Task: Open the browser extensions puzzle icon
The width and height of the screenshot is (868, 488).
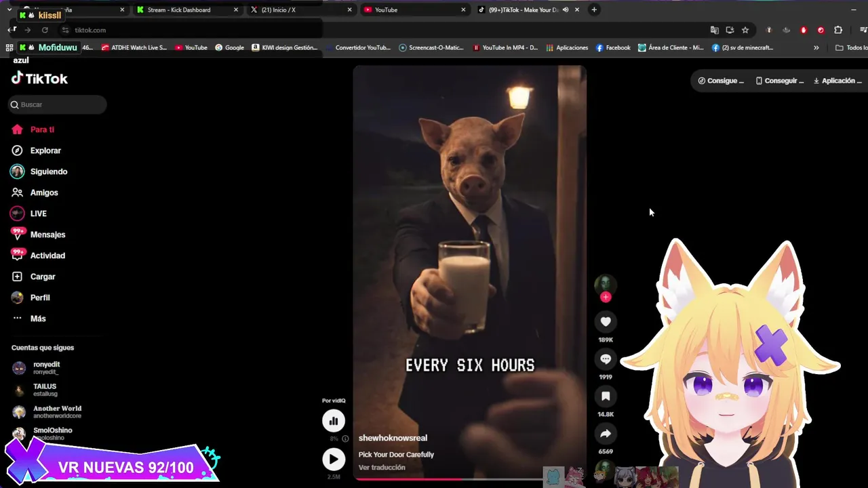Action: (x=838, y=30)
